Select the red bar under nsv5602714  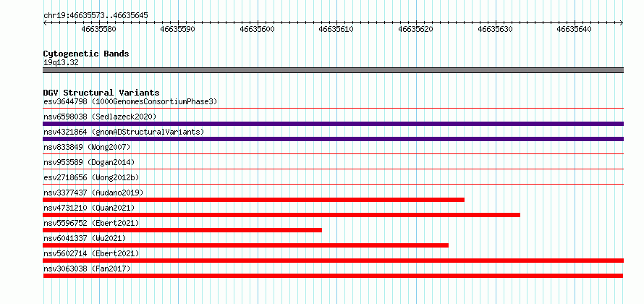tap(333, 261)
